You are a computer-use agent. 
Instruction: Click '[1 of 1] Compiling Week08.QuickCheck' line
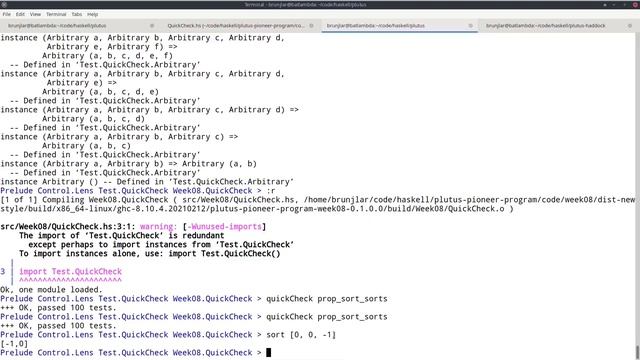(318, 200)
